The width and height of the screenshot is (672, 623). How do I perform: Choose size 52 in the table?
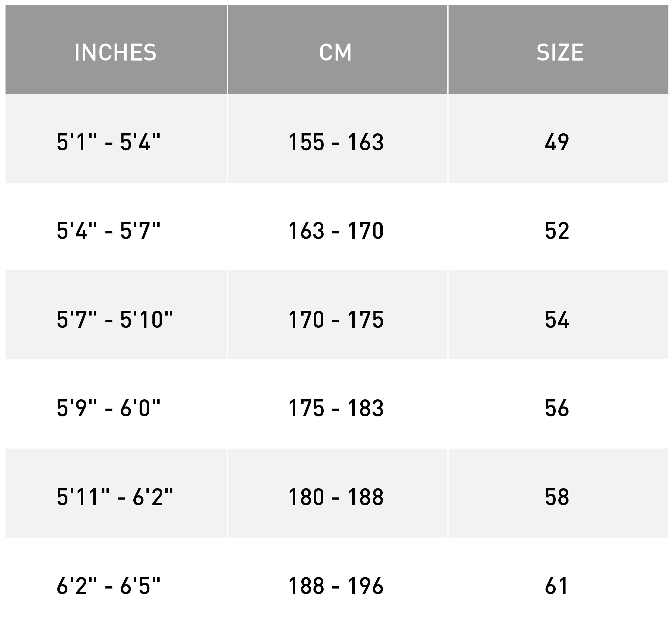click(x=558, y=227)
